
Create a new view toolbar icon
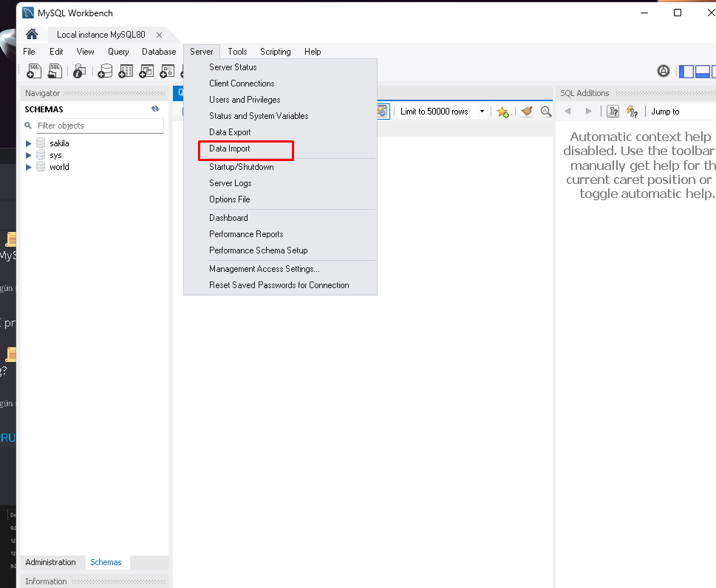[x=146, y=71]
